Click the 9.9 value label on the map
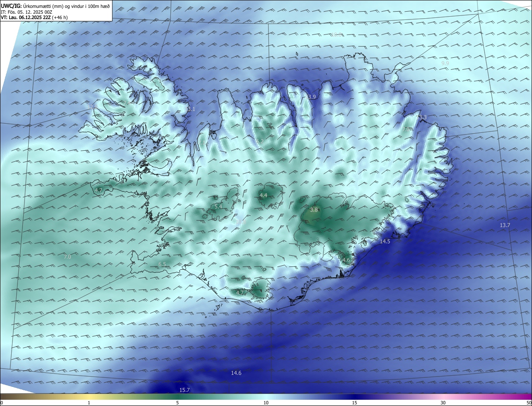Image resolution: width=532 pixels, height=406 pixels. tap(445, 63)
